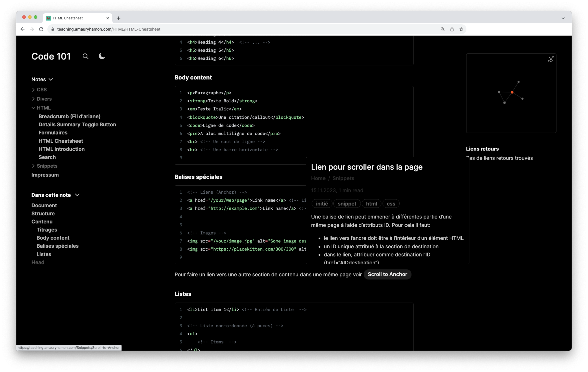Expand the Snippets folder
This screenshot has width=588, height=372.
point(33,166)
